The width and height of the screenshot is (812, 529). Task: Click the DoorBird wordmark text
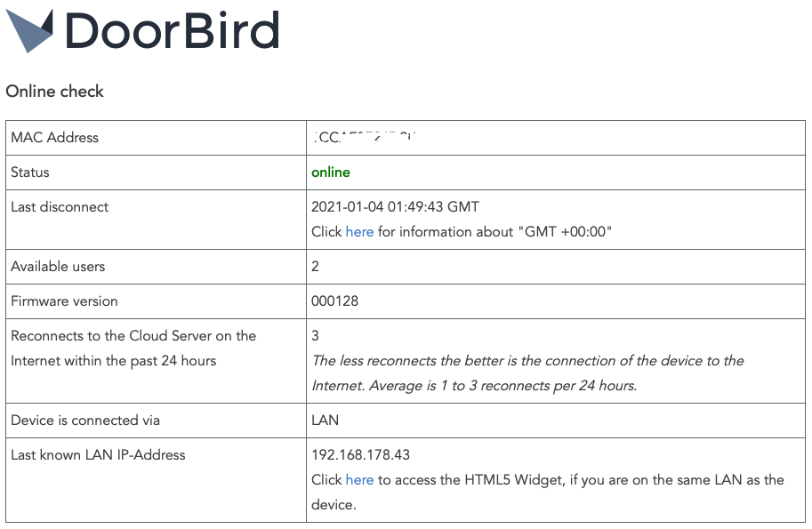coord(173,30)
